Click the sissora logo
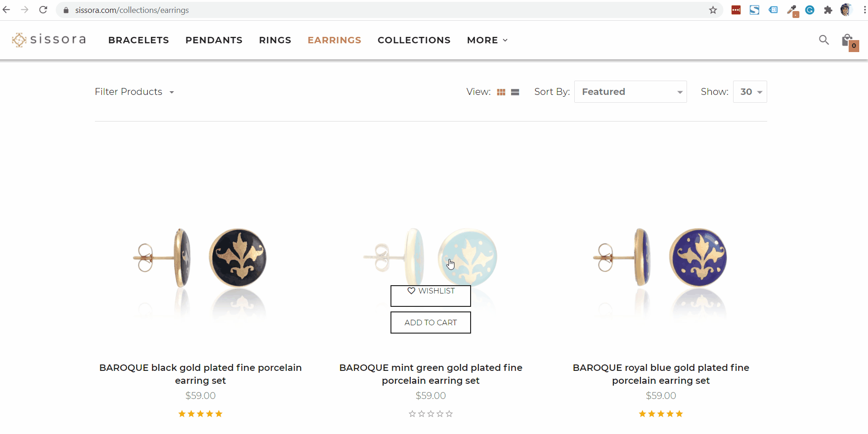 point(48,40)
